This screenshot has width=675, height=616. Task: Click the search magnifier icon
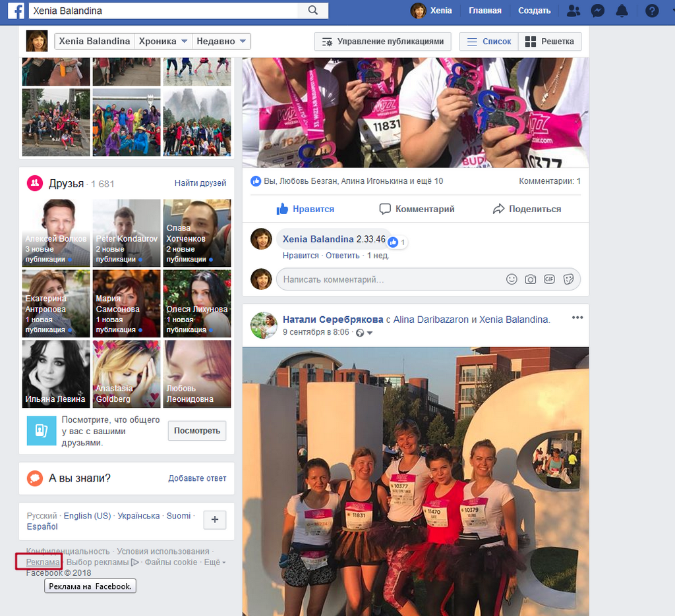pyautogui.click(x=312, y=11)
